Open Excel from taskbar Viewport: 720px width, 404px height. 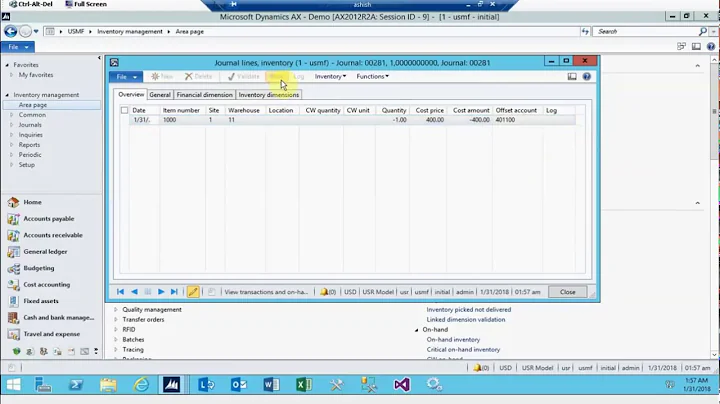pos(304,385)
